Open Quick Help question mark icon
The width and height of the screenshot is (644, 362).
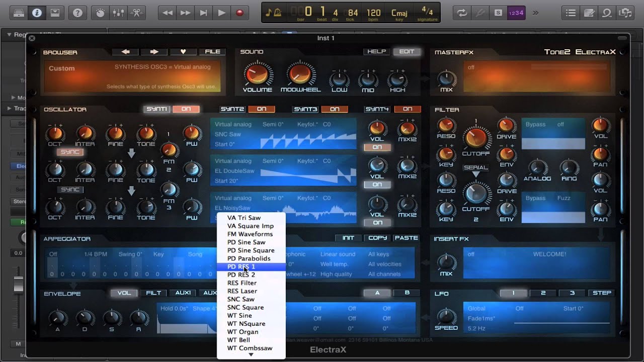pyautogui.click(x=77, y=13)
